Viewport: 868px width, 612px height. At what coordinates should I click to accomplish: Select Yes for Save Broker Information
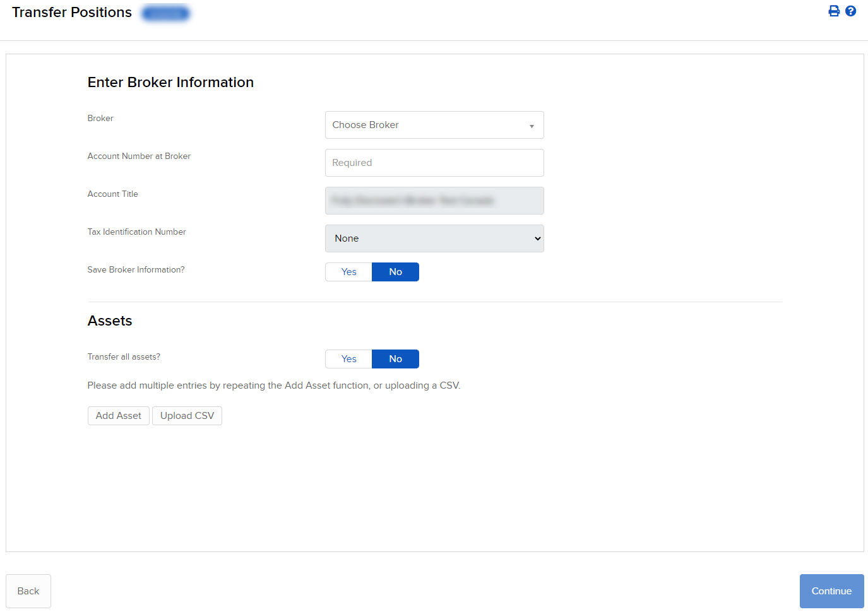click(348, 271)
